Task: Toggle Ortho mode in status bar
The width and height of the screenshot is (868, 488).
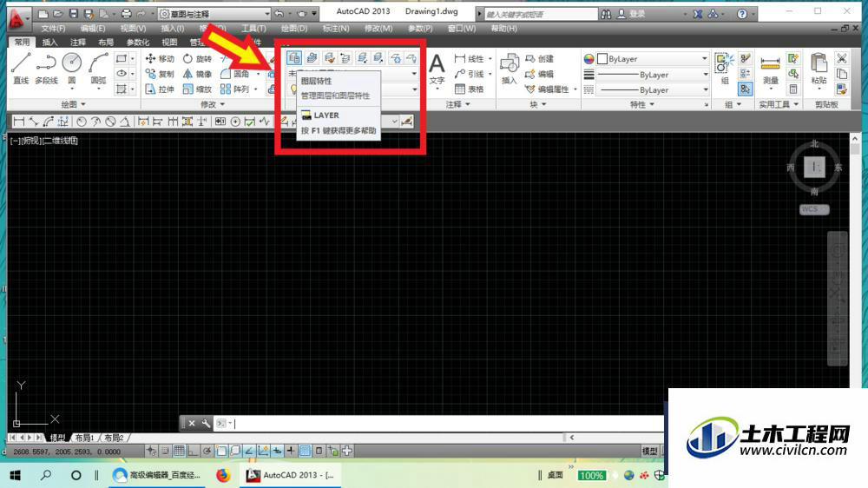Action: pos(193,451)
